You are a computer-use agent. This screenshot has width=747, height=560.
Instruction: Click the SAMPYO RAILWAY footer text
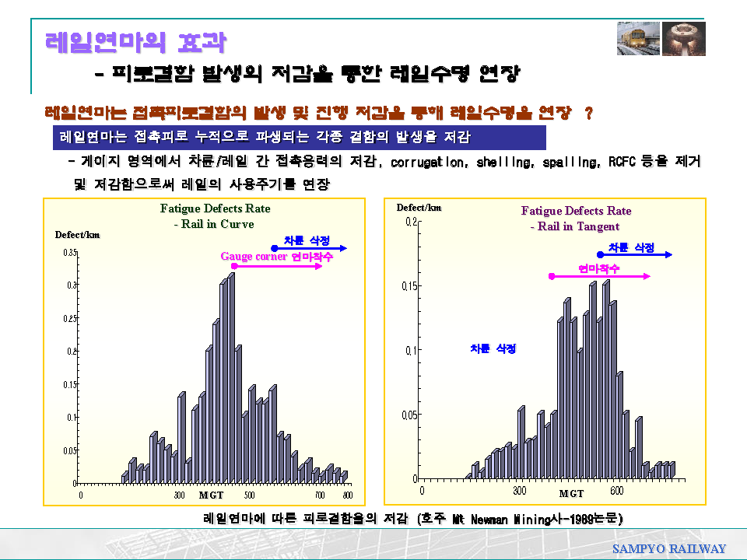(668, 548)
